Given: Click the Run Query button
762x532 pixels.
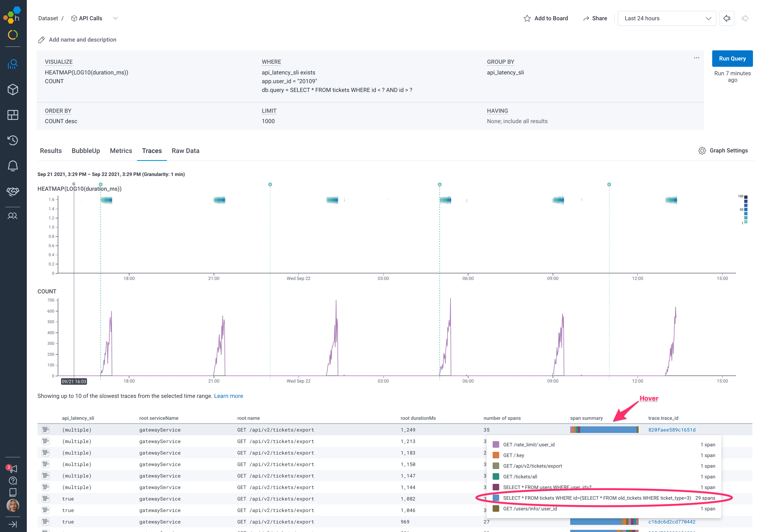Looking at the screenshot, I should [732, 58].
